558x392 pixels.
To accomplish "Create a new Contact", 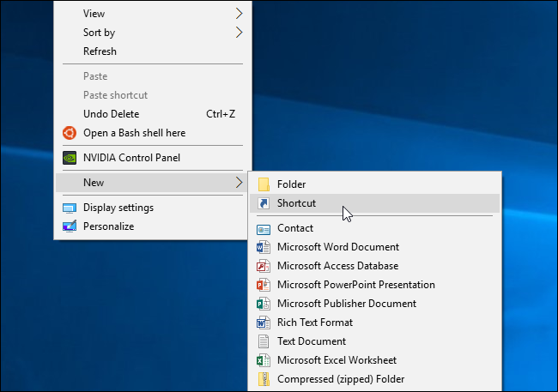I will coord(375,228).
